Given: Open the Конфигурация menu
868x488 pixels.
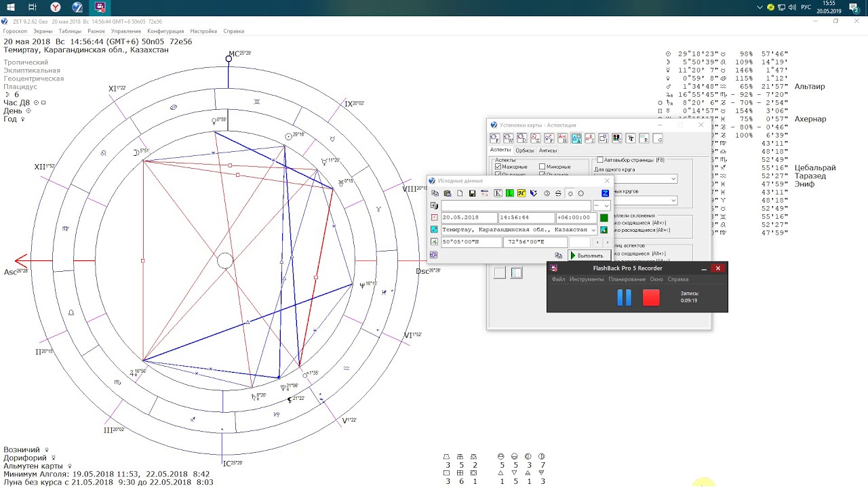Looking at the screenshot, I should coord(165,31).
